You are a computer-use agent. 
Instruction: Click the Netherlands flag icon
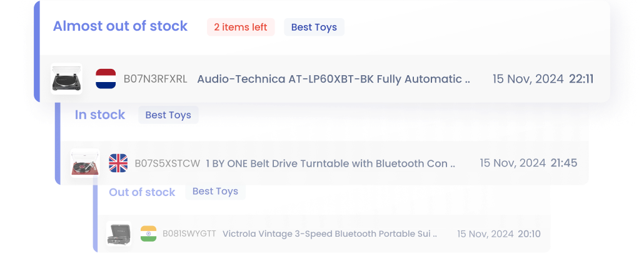[x=106, y=79]
